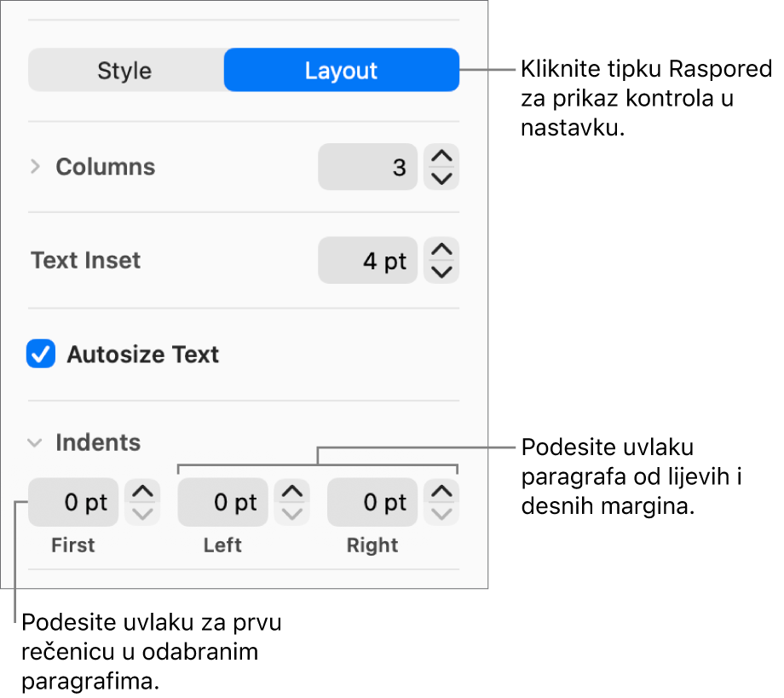Click the Columns number field

(x=368, y=167)
